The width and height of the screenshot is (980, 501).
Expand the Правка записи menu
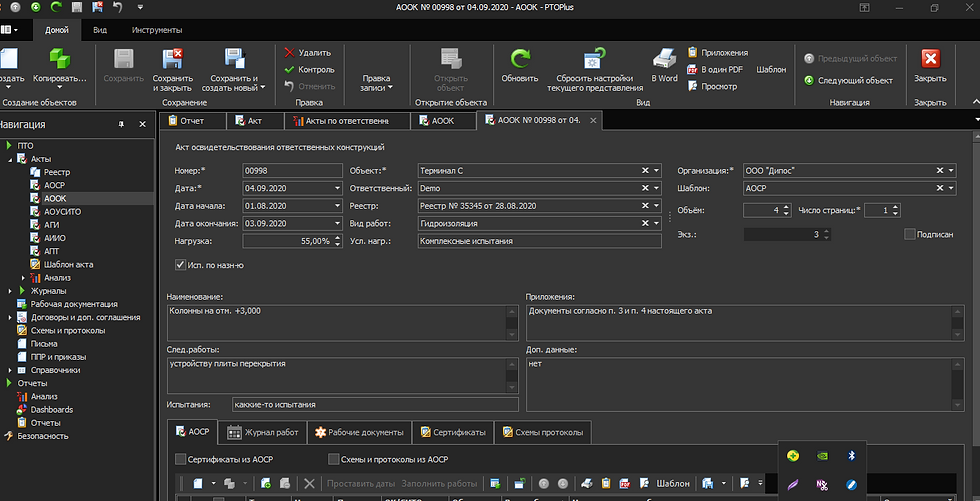pos(376,82)
